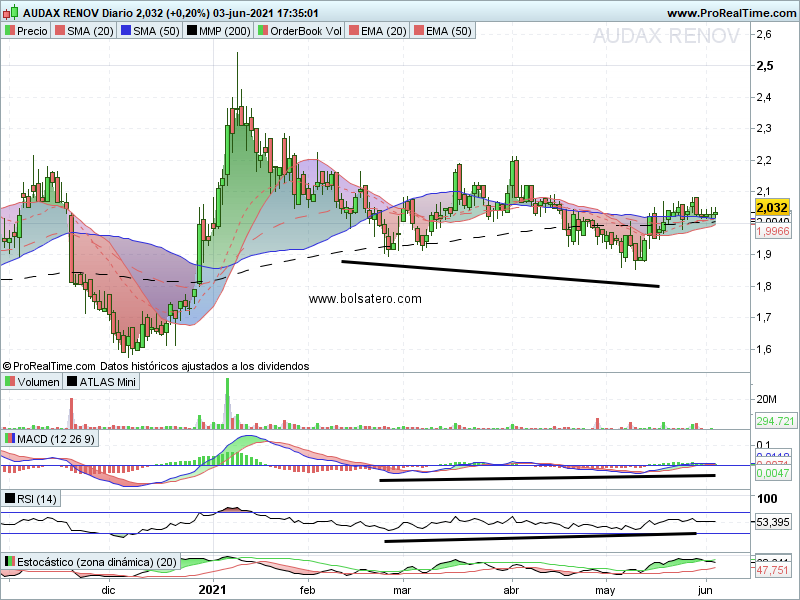800x600 pixels.
Task: Click the 'jun' month label on time axis
Action: pos(705,590)
